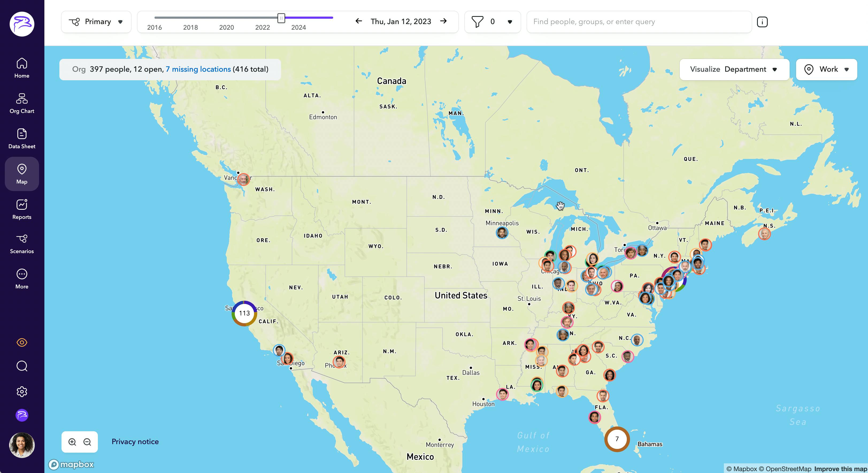The height and width of the screenshot is (473, 868).
Task: Open the Scenarios page
Action: click(x=22, y=244)
